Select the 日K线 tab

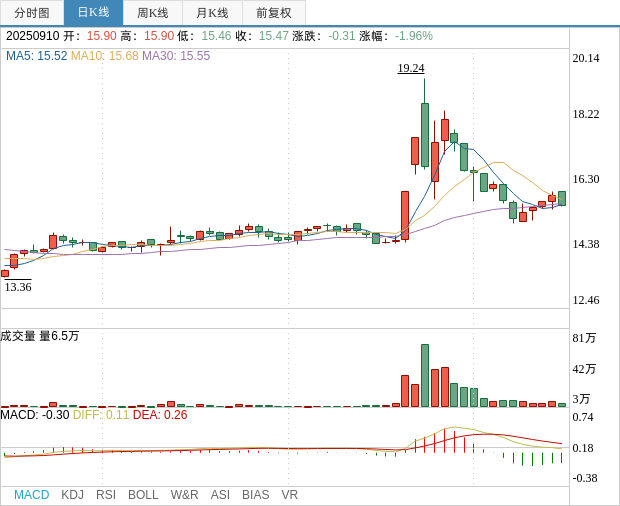(93, 13)
